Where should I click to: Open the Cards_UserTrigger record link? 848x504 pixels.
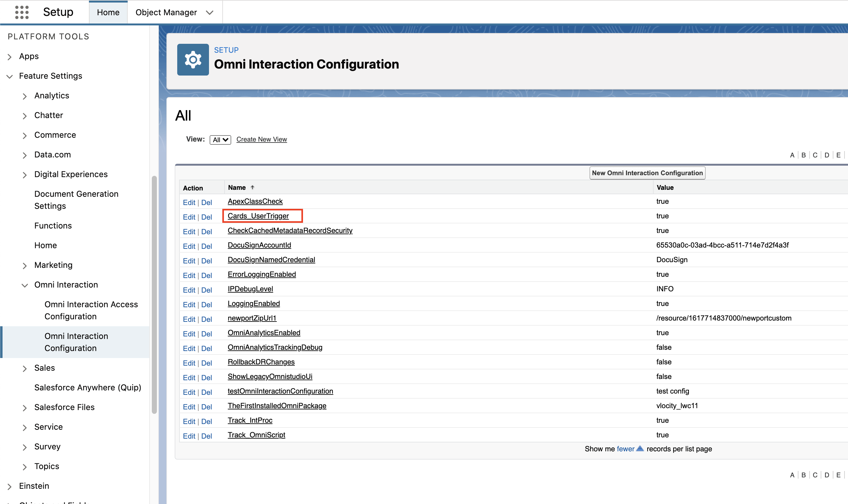pyautogui.click(x=258, y=216)
